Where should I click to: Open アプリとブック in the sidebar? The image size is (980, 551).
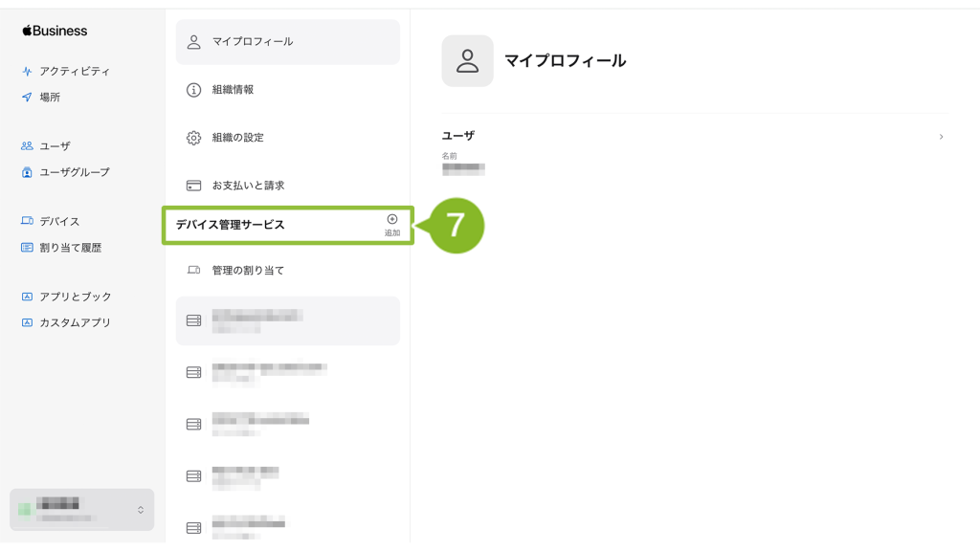click(66, 297)
